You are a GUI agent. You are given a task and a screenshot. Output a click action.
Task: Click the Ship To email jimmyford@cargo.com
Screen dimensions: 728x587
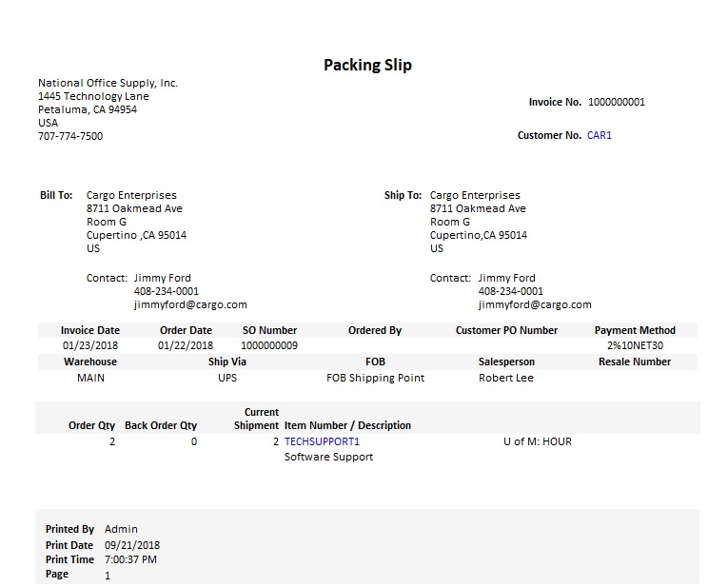point(535,304)
